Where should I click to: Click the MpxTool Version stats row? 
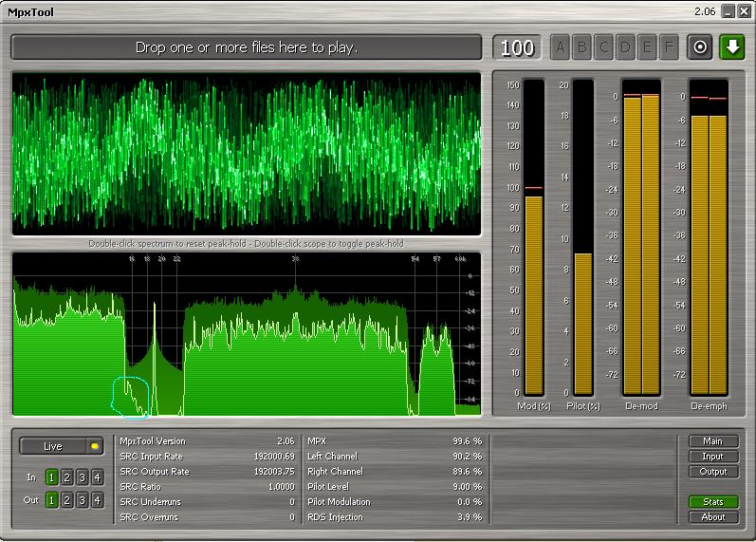click(207, 441)
